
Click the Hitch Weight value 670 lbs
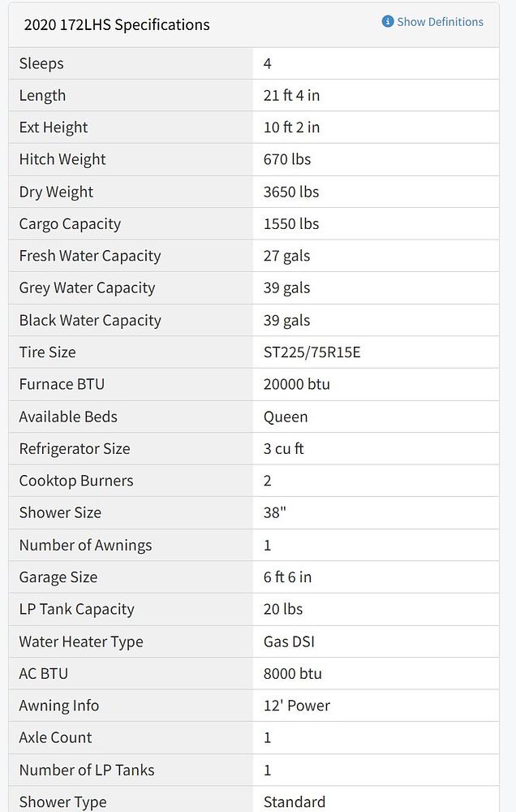[x=287, y=159]
